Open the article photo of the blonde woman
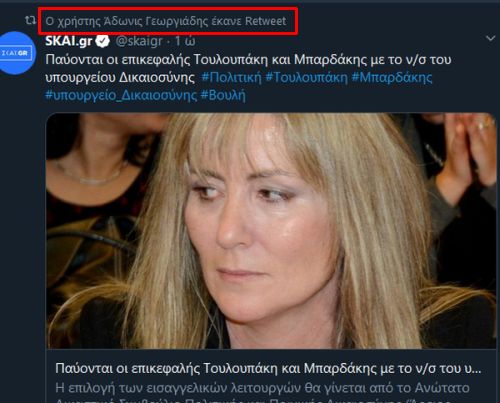Screen dimensions: 500x403 pos(271,231)
